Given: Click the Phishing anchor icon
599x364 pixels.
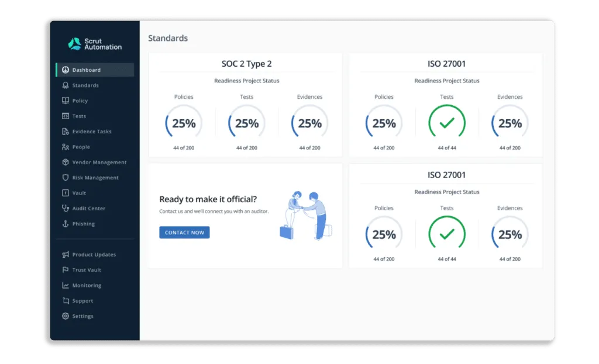Looking at the screenshot, I should click(66, 224).
